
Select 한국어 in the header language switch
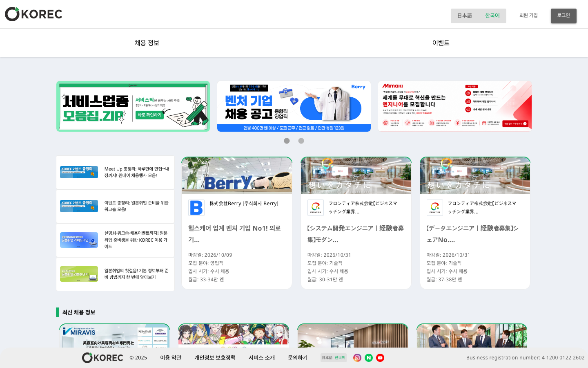coord(492,16)
